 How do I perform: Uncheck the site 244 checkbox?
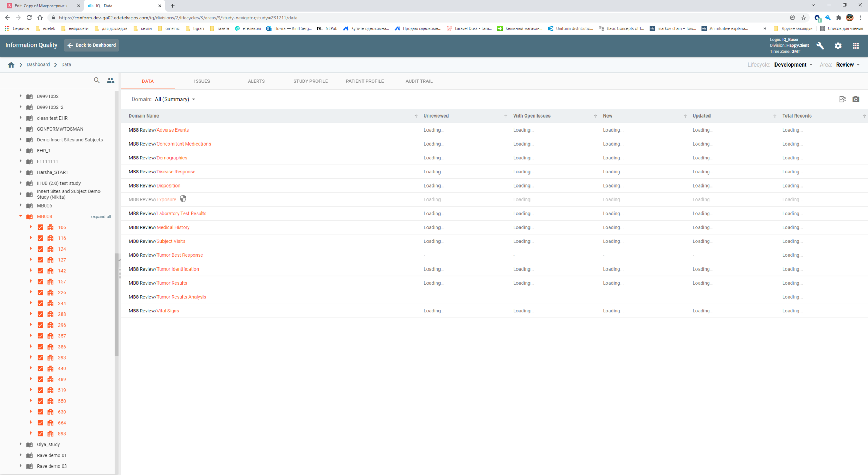(40, 303)
